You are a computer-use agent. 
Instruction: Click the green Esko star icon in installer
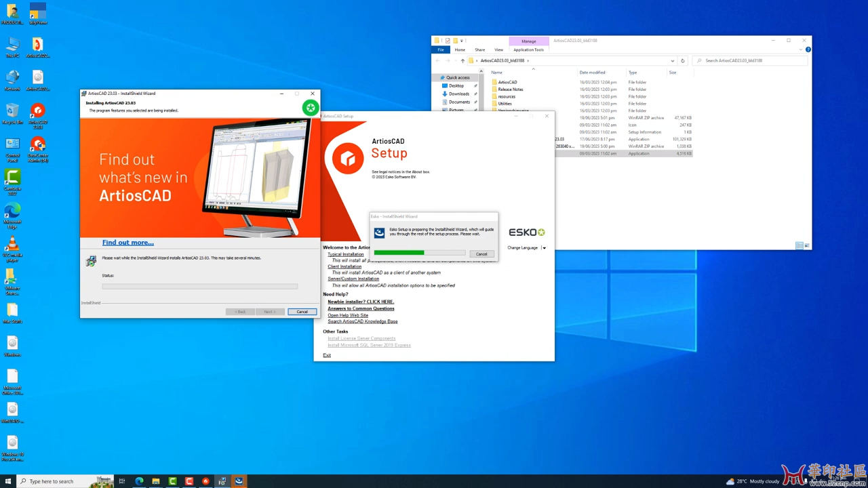point(311,107)
